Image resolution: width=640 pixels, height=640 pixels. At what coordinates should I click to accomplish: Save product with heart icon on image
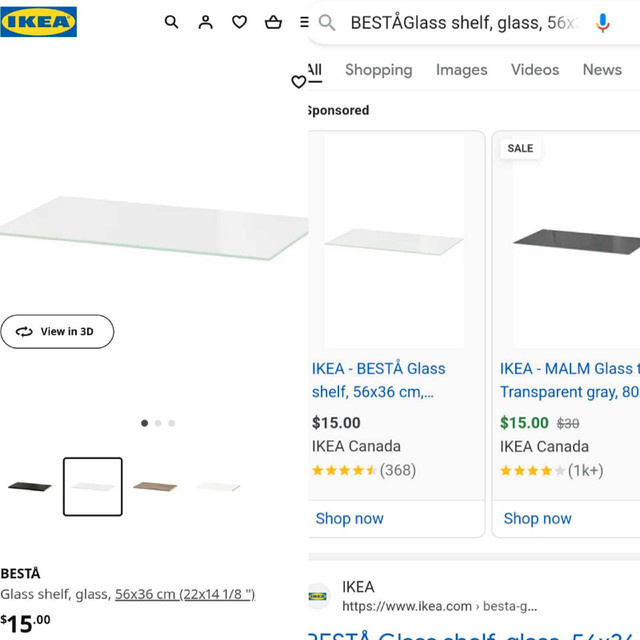click(x=298, y=82)
